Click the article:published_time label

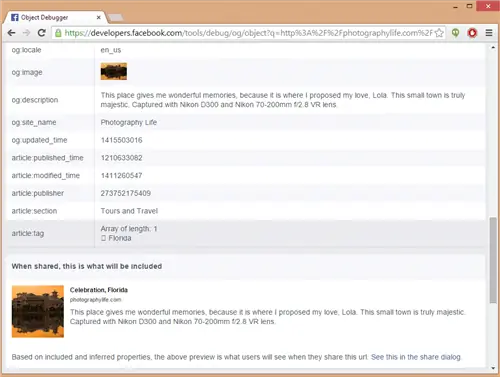pyautogui.click(x=48, y=158)
